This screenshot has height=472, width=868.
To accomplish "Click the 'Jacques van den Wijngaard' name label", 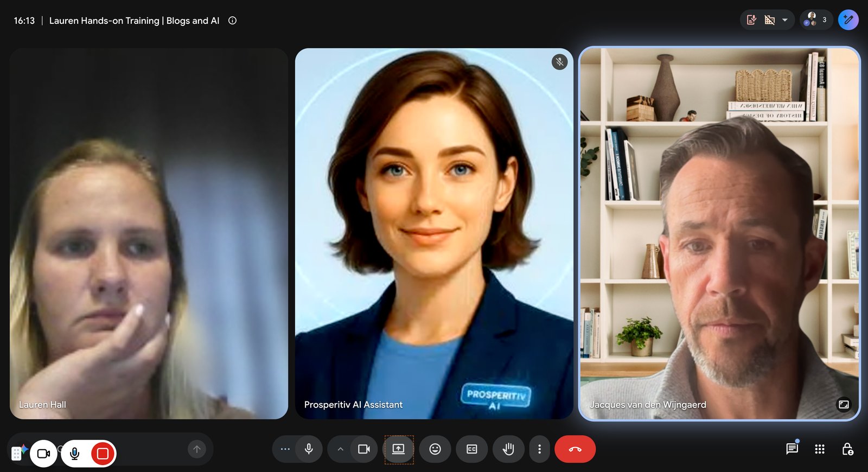I will tap(648, 405).
